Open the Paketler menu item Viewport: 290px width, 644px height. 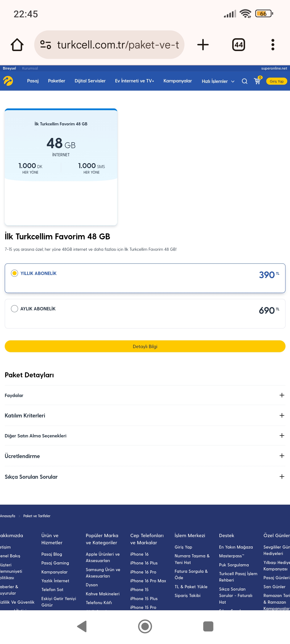click(x=57, y=81)
